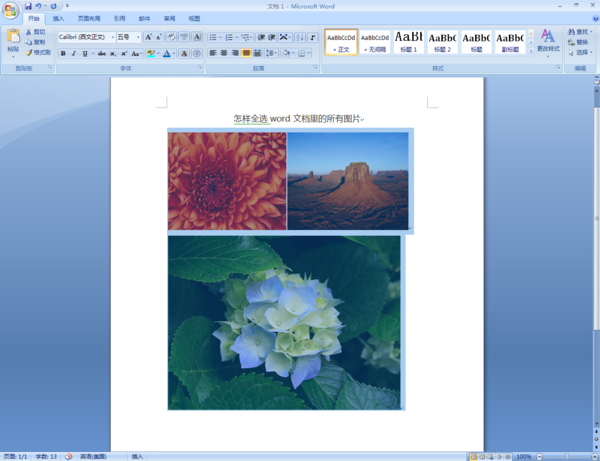Switch to the 插入 tab
600x461 pixels.
[x=59, y=18]
